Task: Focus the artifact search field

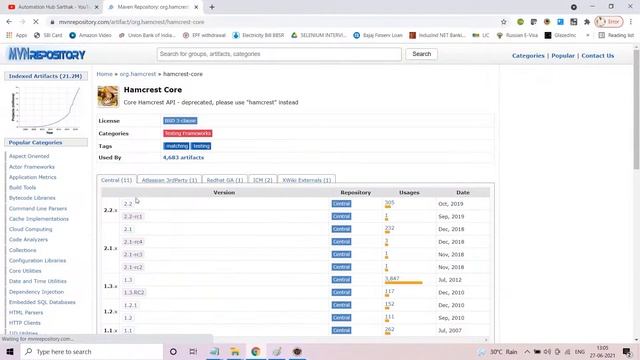Action: coord(279,54)
